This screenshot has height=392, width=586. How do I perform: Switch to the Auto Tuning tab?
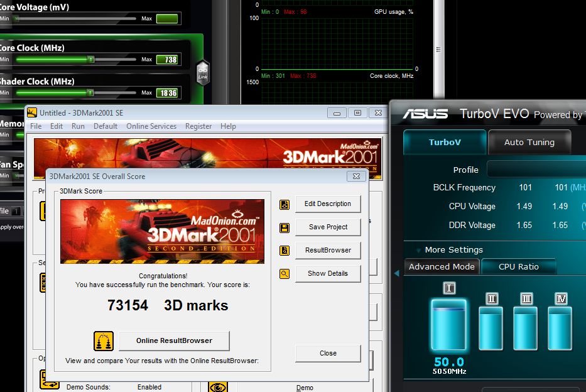click(529, 142)
